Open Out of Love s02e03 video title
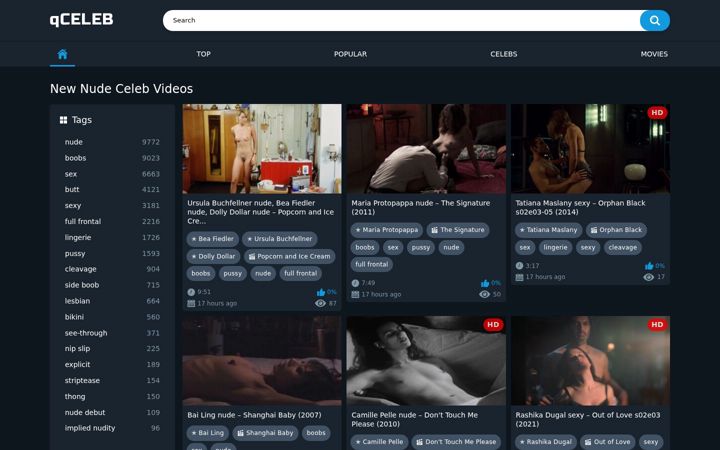 coord(588,420)
